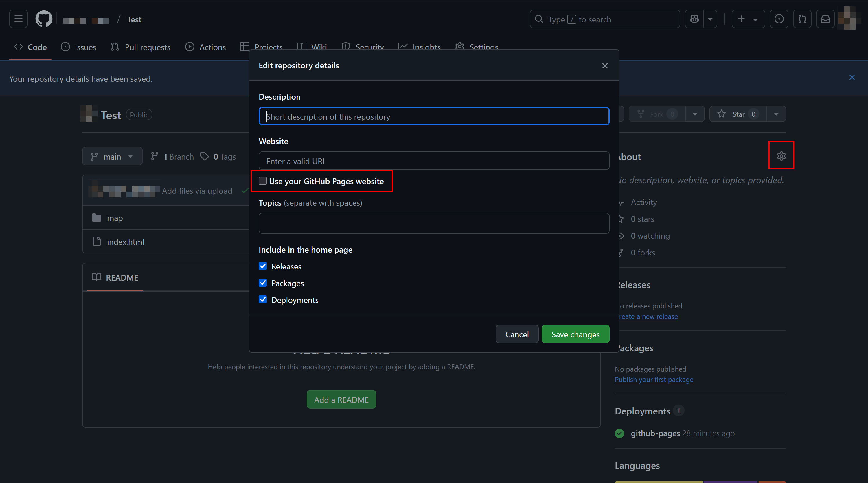This screenshot has width=868, height=483.
Task: Click the About section gear icon
Action: pyautogui.click(x=781, y=156)
